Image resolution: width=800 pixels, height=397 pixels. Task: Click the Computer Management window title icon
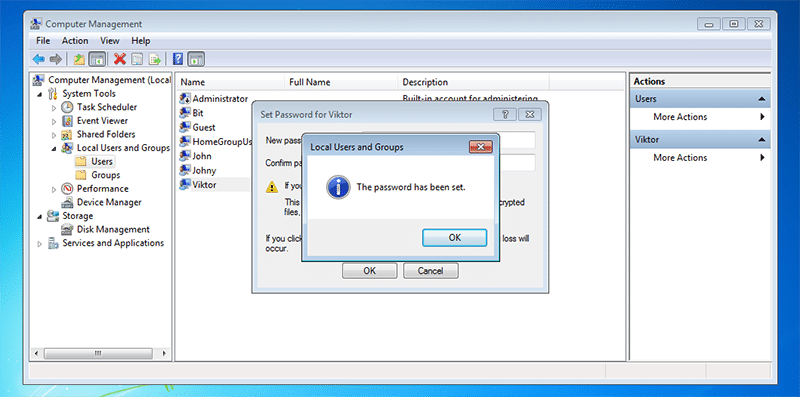click(36, 23)
